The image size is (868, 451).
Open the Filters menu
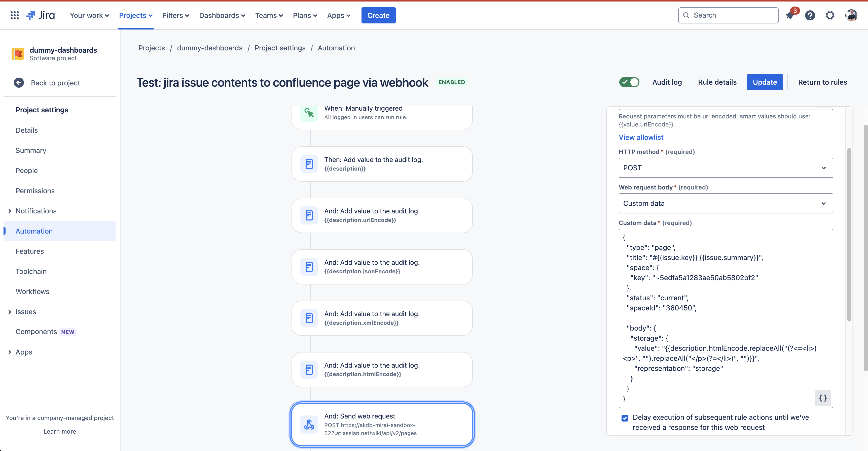pyautogui.click(x=175, y=16)
